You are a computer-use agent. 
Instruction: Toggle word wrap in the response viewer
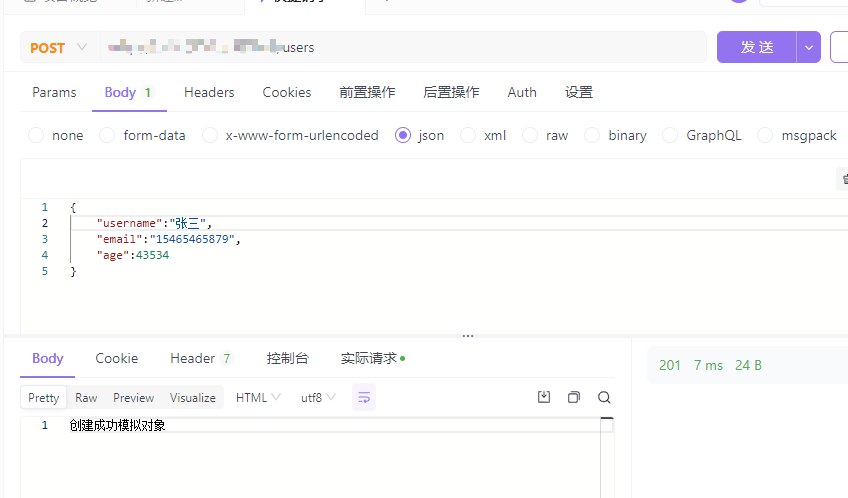(364, 397)
